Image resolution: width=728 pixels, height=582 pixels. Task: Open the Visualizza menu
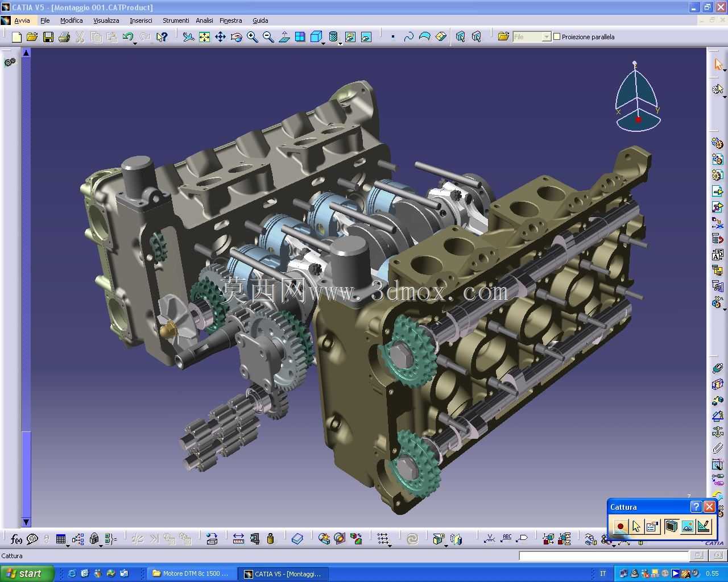(106, 20)
